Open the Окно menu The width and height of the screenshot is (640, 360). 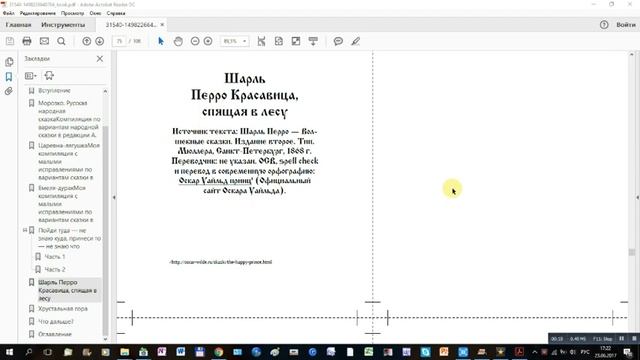[95, 13]
